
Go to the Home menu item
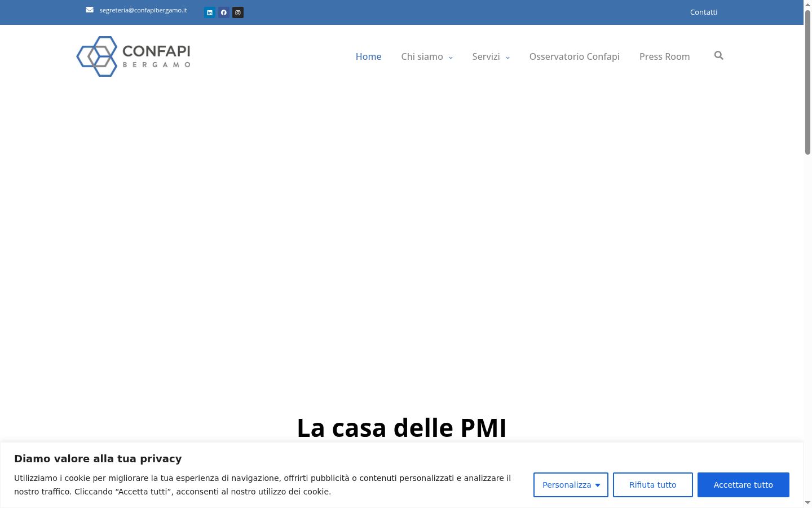pyautogui.click(x=368, y=56)
